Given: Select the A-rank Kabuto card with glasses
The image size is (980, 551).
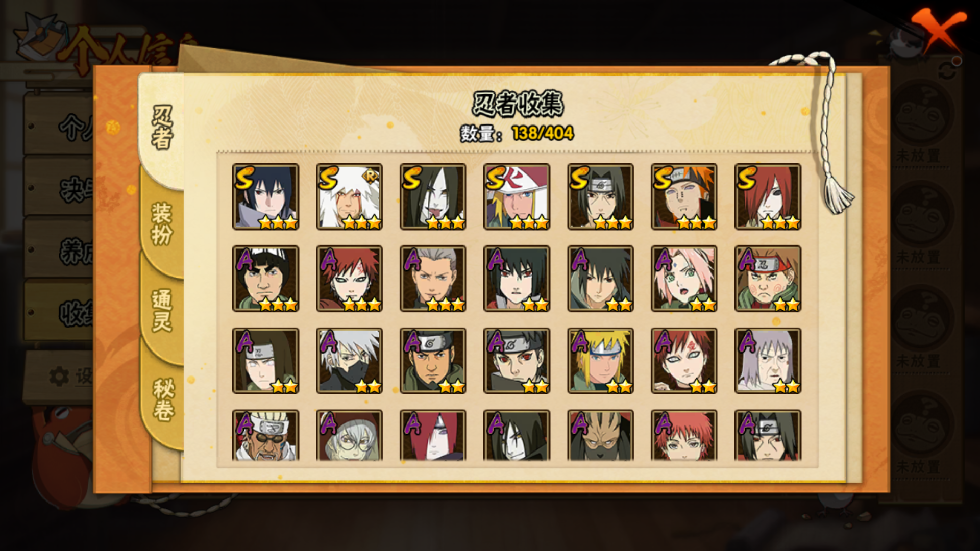Looking at the screenshot, I should pyautogui.click(x=349, y=435).
